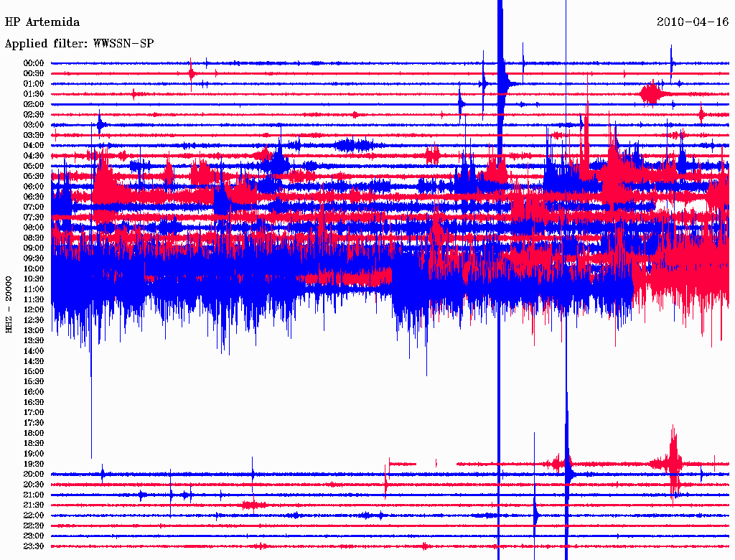Click the '07:00' time label
735x560 pixels.
(34, 207)
